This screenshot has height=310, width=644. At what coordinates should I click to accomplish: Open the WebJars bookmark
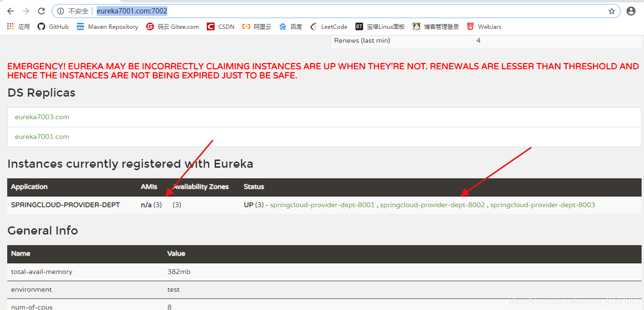tap(484, 27)
